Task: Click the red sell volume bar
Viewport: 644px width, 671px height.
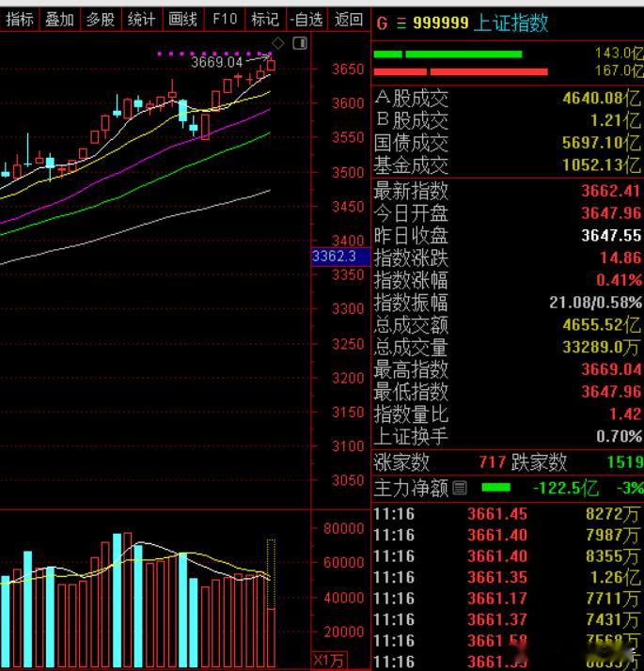Action: click(x=461, y=71)
